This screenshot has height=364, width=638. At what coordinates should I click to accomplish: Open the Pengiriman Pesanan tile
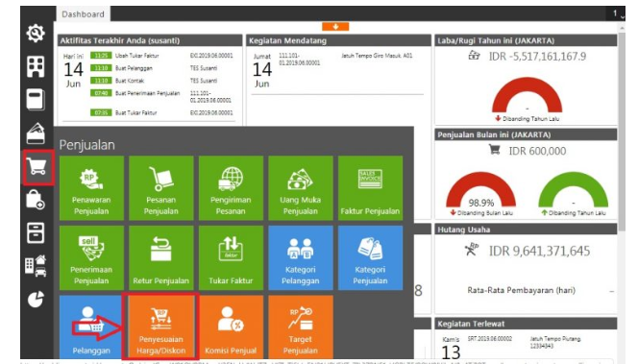coord(231,188)
